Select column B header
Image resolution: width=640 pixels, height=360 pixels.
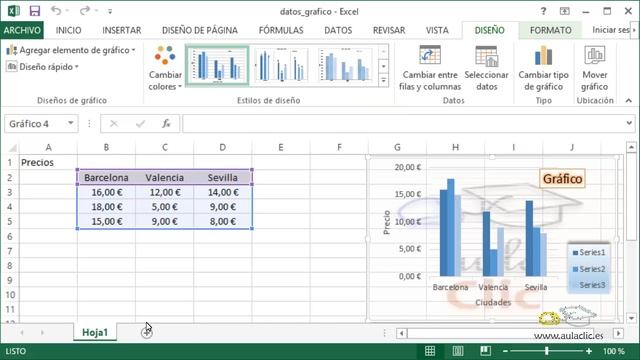(x=106, y=147)
